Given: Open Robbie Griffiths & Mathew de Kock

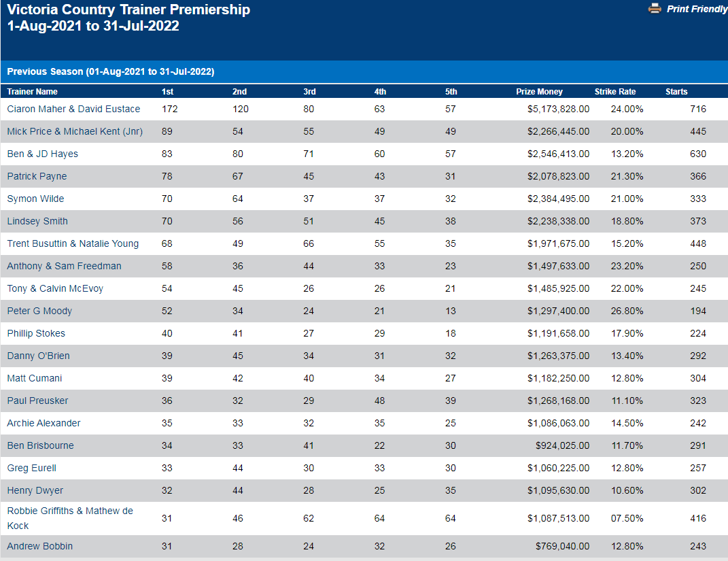Looking at the screenshot, I should point(69,511).
